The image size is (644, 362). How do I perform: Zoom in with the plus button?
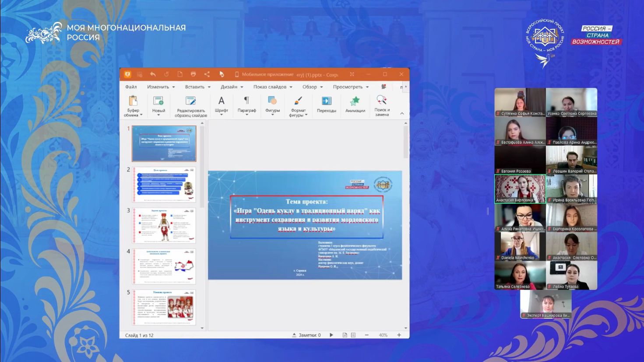pyautogui.click(x=399, y=335)
